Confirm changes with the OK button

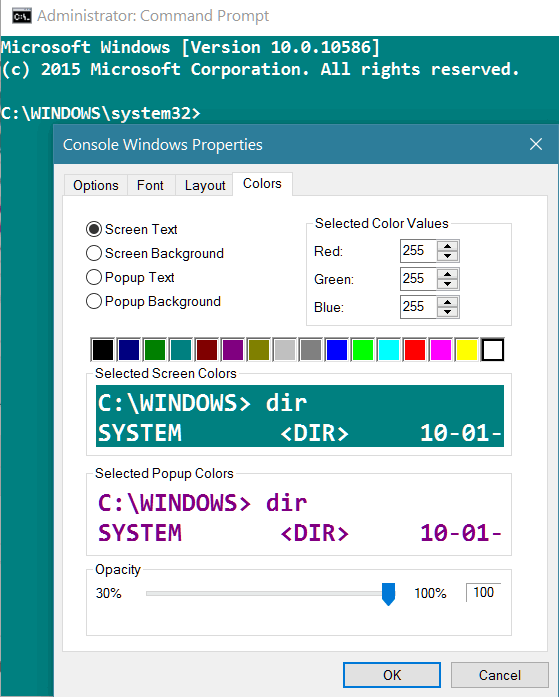point(391,675)
